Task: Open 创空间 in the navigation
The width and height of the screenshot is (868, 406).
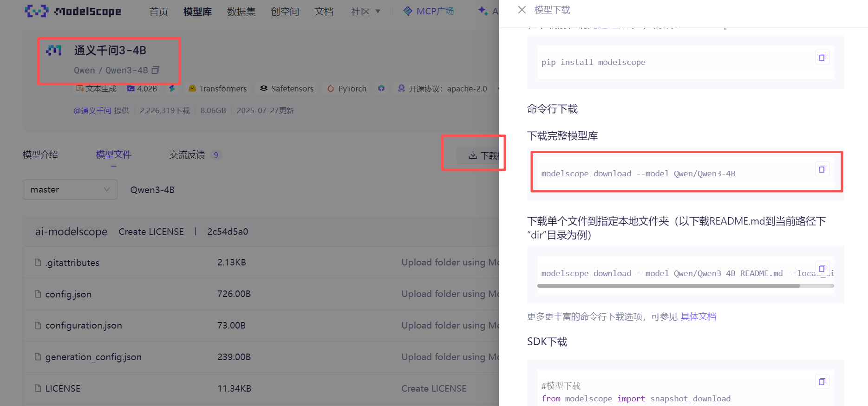Action: coord(285,12)
